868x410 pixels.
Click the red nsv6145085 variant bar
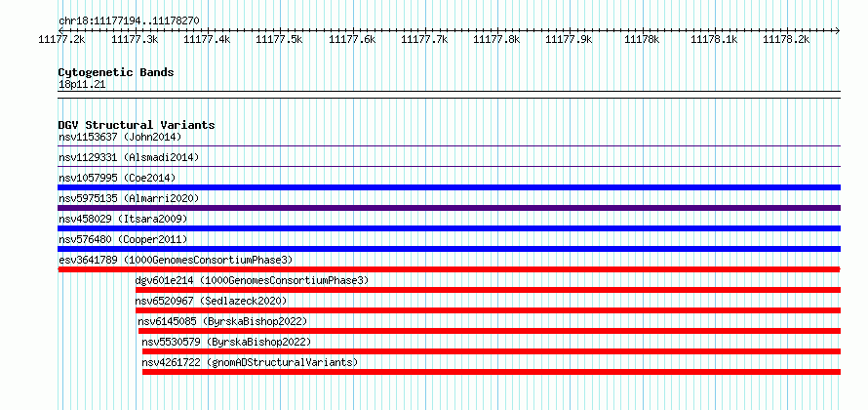490,331
